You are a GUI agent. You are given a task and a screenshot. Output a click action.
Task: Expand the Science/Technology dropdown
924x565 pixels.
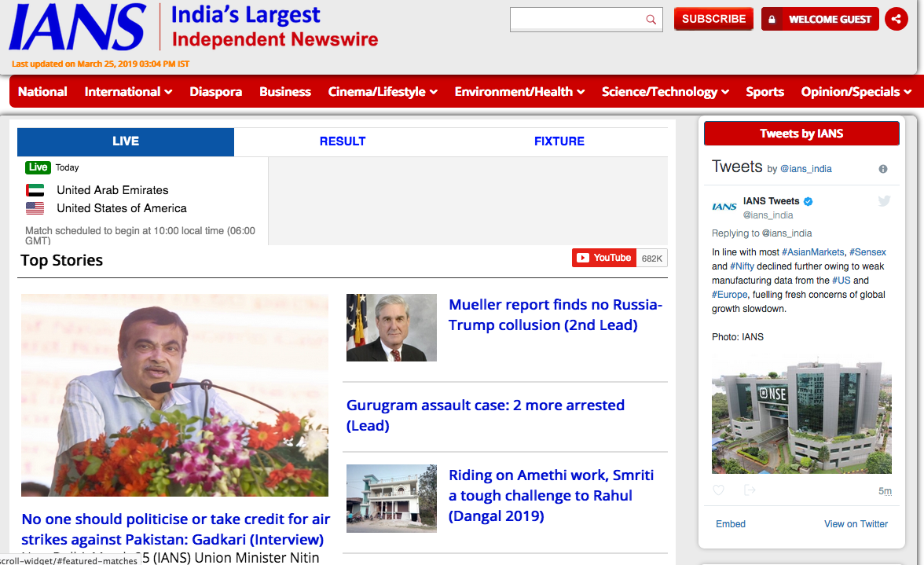point(665,91)
